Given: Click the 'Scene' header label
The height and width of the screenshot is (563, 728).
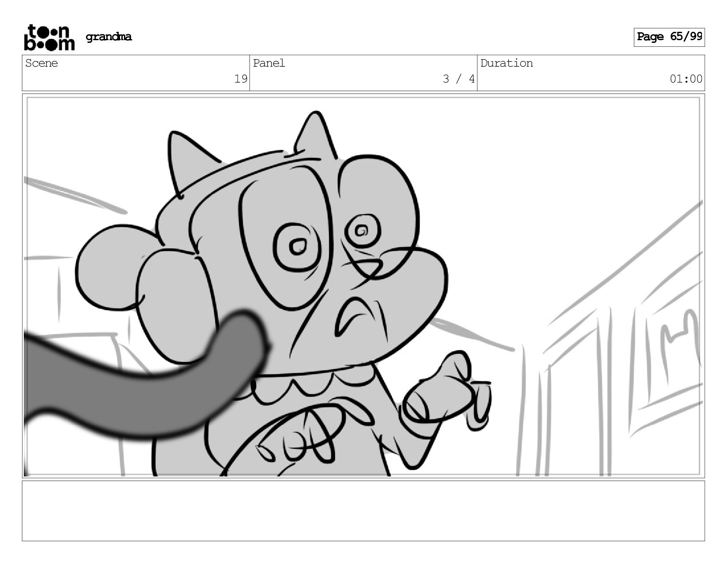Looking at the screenshot, I should coord(41,63).
